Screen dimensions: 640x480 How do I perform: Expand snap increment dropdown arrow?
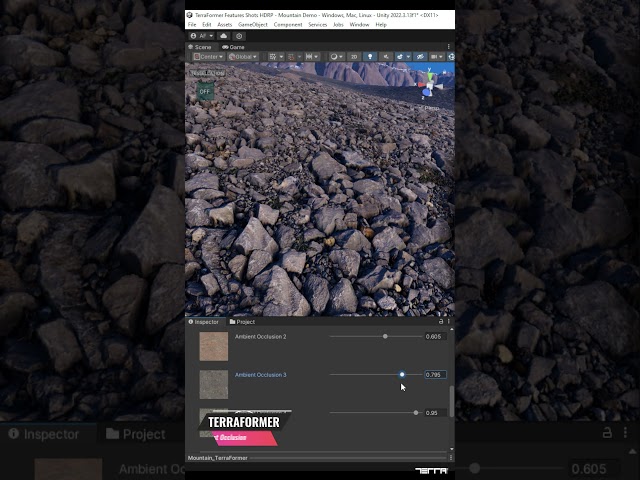(x=317, y=57)
